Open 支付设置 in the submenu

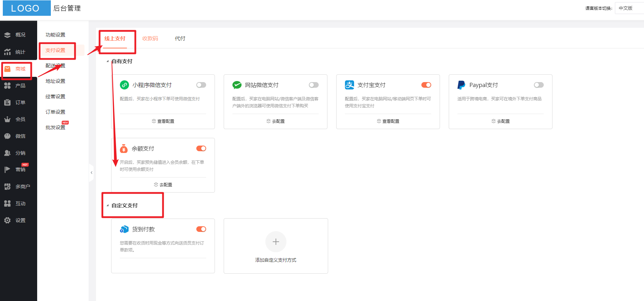tap(55, 50)
